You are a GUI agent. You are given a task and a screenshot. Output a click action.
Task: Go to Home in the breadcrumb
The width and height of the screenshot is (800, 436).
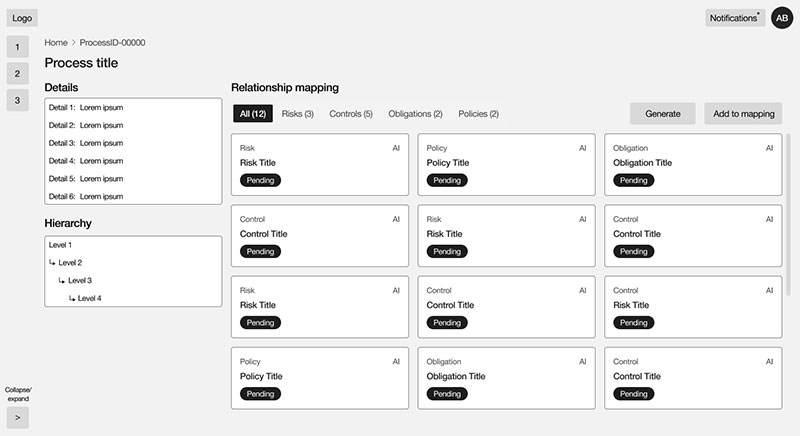point(56,42)
